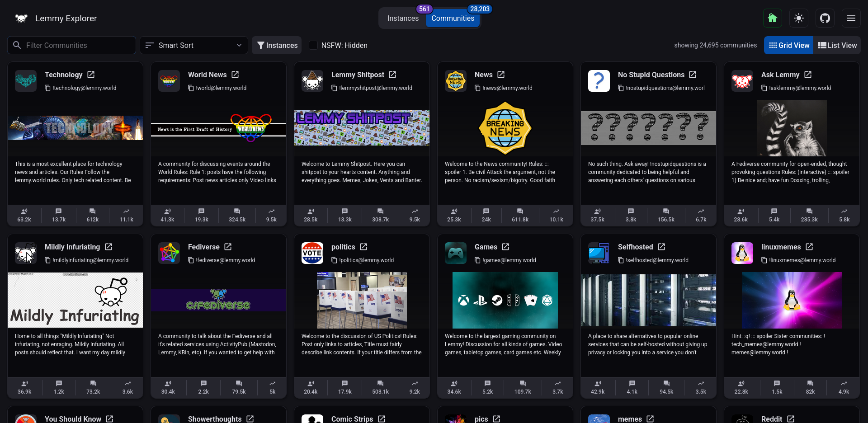This screenshot has width=868, height=423.
Task: Open World News external link icon
Action: (x=235, y=75)
